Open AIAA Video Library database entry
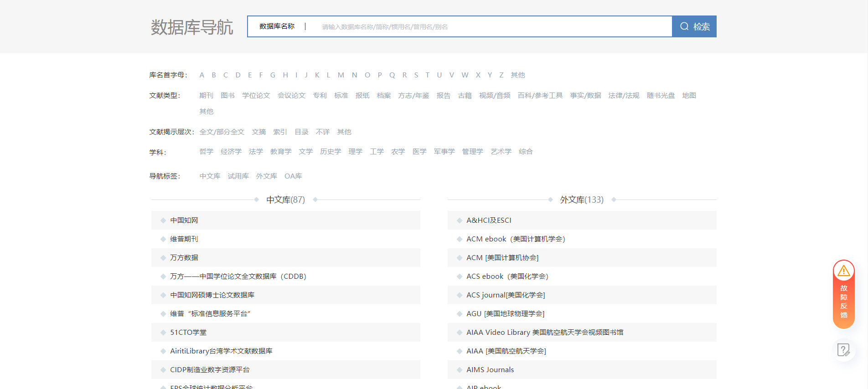 click(x=544, y=333)
